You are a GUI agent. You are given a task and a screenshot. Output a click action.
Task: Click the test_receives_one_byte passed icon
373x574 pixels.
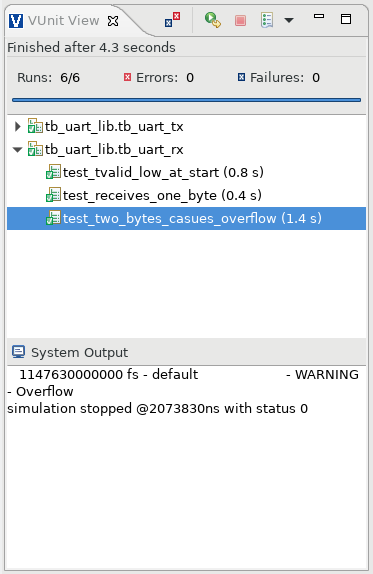[x=53, y=195]
